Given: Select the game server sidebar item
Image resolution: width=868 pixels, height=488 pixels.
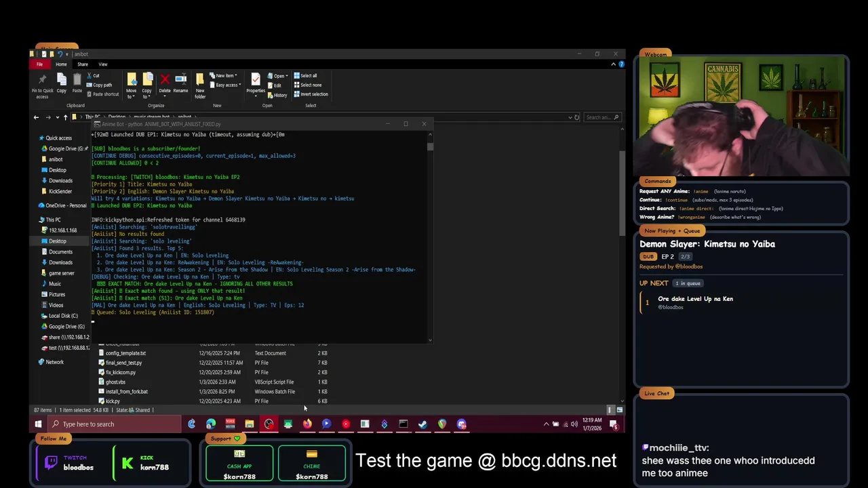Looking at the screenshot, I should (61, 273).
